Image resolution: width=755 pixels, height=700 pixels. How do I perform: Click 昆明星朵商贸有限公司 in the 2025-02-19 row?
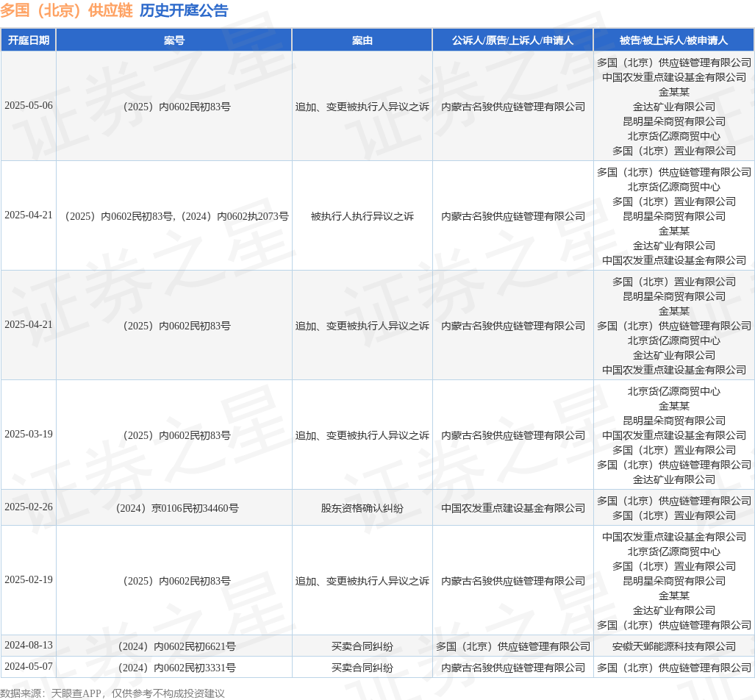coord(673,581)
